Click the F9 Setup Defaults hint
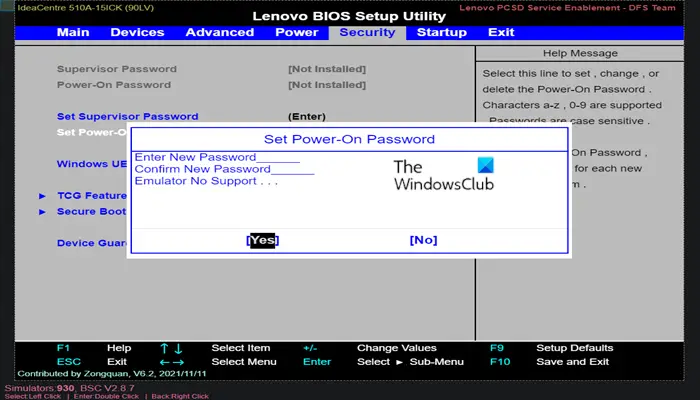The height and width of the screenshot is (400, 700). click(x=551, y=348)
